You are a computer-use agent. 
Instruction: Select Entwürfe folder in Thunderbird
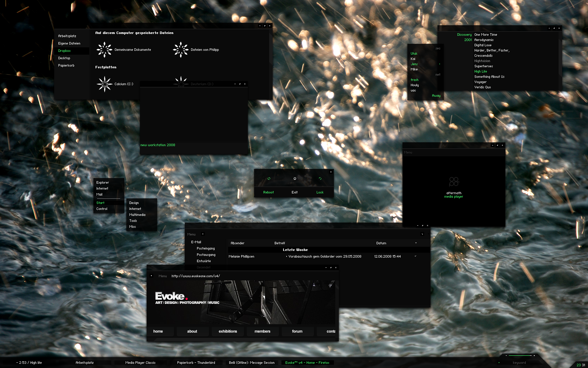pos(204,261)
